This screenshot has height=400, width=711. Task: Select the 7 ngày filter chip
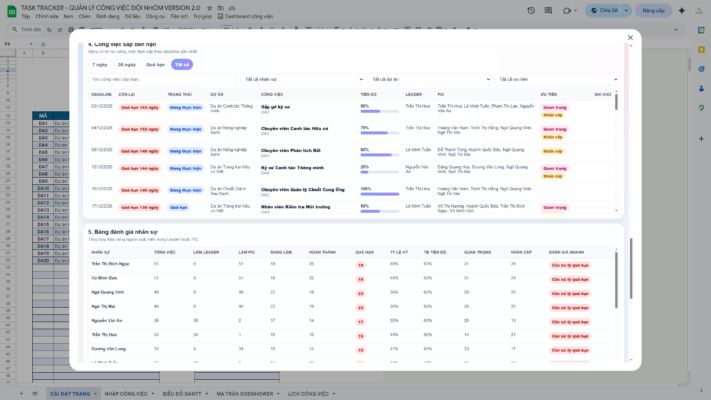tap(99, 64)
